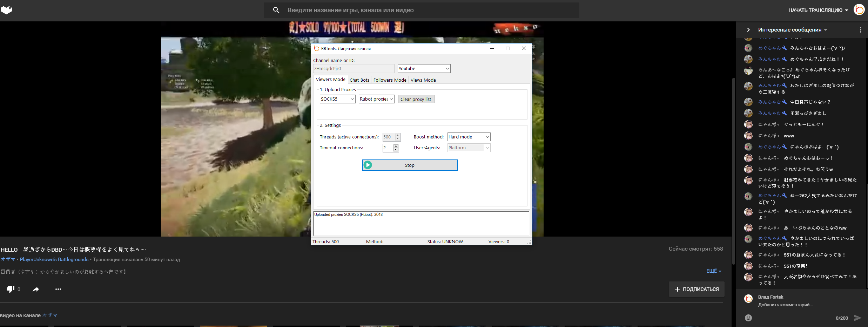The height and width of the screenshot is (327, 868).
Task: Open the emoji picker in chat
Action: [x=748, y=318]
